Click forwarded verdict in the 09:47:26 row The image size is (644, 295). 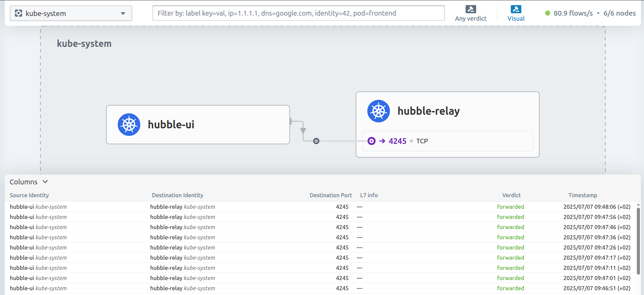pos(510,247)
